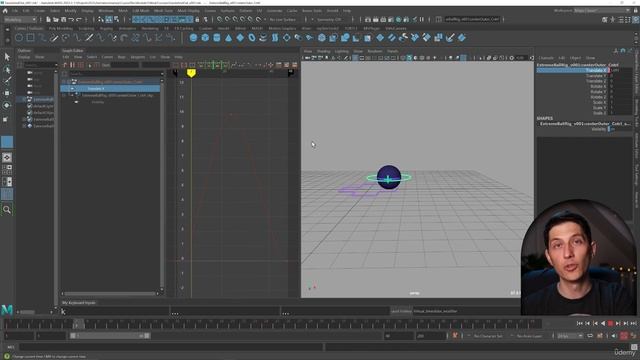This screenshot has width=640, height=360.
Task: Switch to the Animation shelf tab
Action: pyautogui.click(x=127, y=29)
